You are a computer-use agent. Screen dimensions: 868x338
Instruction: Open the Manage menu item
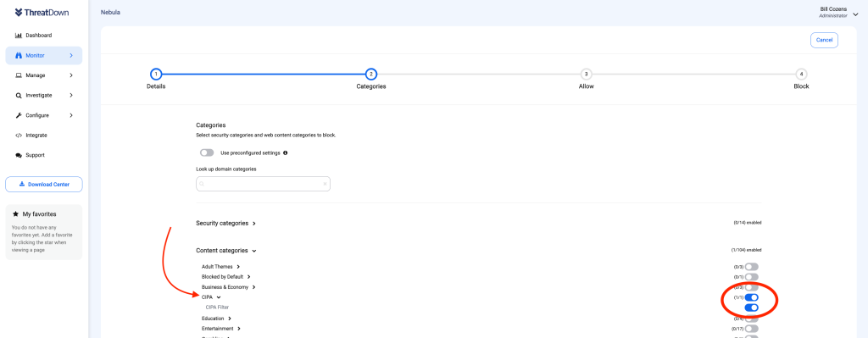(36, 75)
